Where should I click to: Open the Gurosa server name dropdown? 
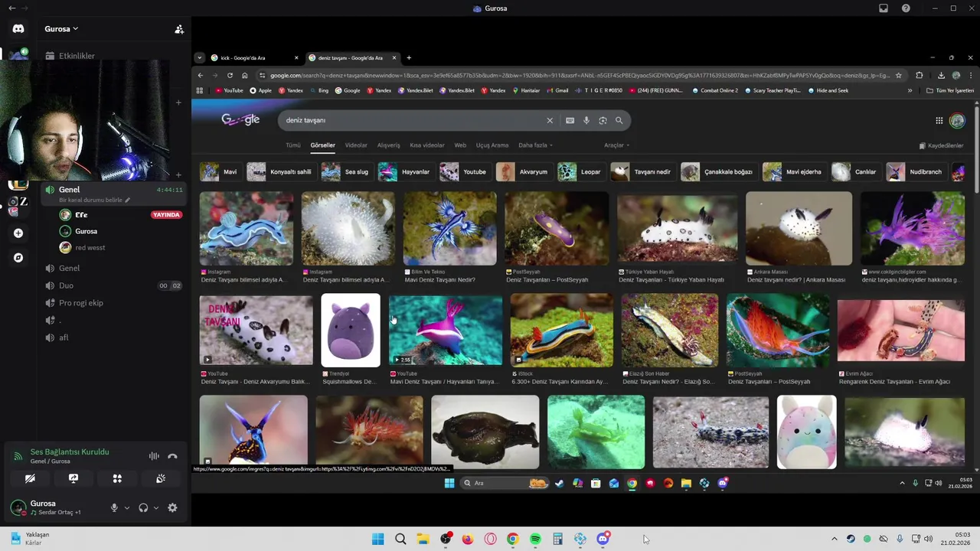tap(61, 29)
